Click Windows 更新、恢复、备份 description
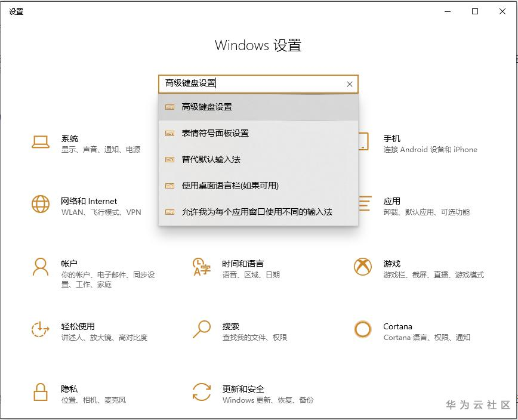 point(268,400)
